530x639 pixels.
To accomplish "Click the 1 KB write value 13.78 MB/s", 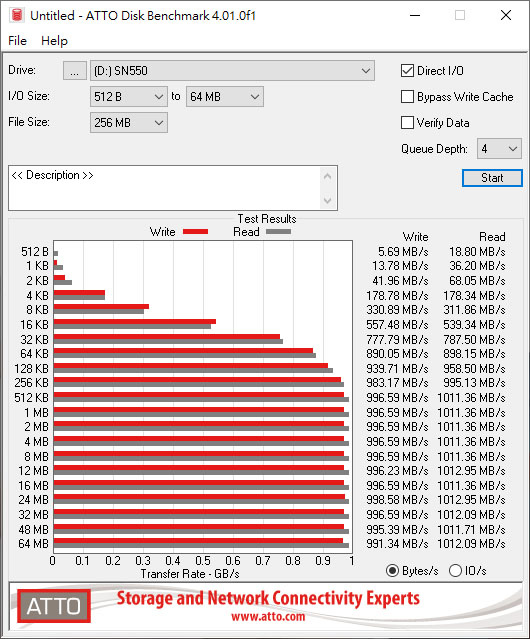I will point(400,266).
